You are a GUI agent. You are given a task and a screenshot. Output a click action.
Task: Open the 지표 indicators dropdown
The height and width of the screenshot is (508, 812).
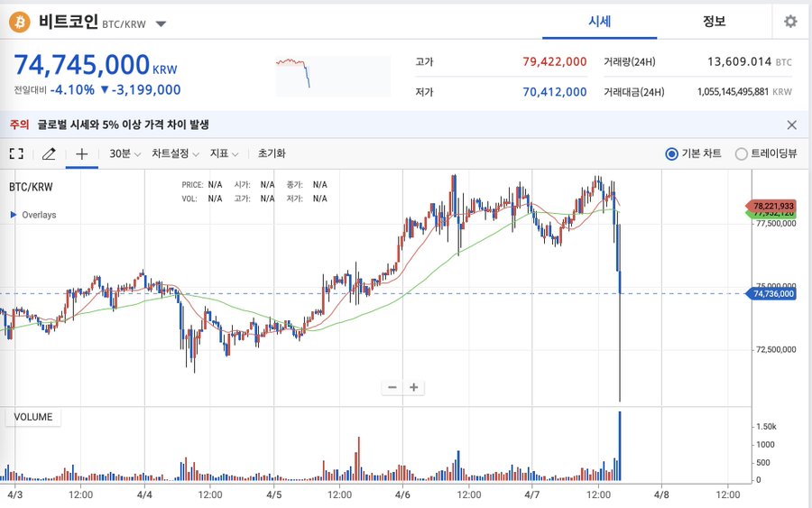(225, 153)
